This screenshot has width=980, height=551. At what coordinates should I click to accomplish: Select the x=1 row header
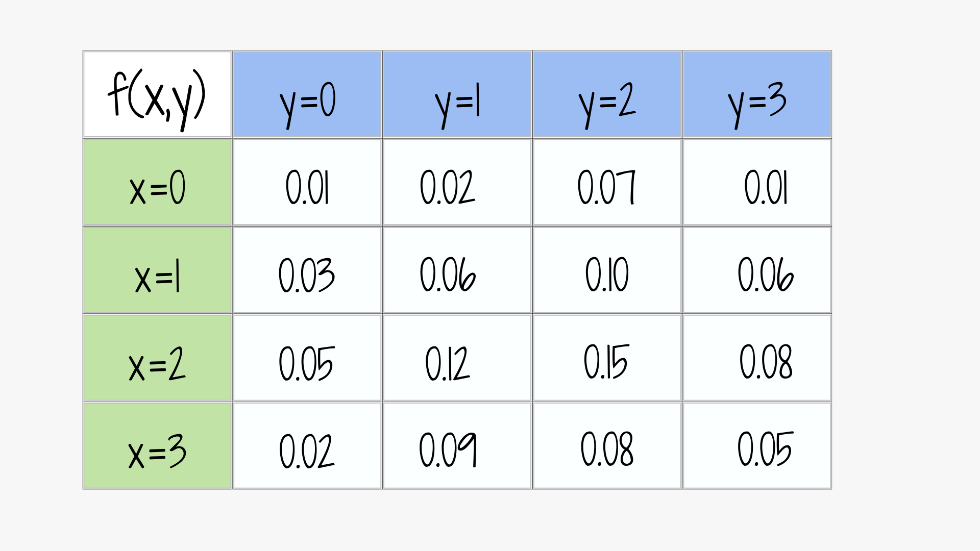point(157,270)
